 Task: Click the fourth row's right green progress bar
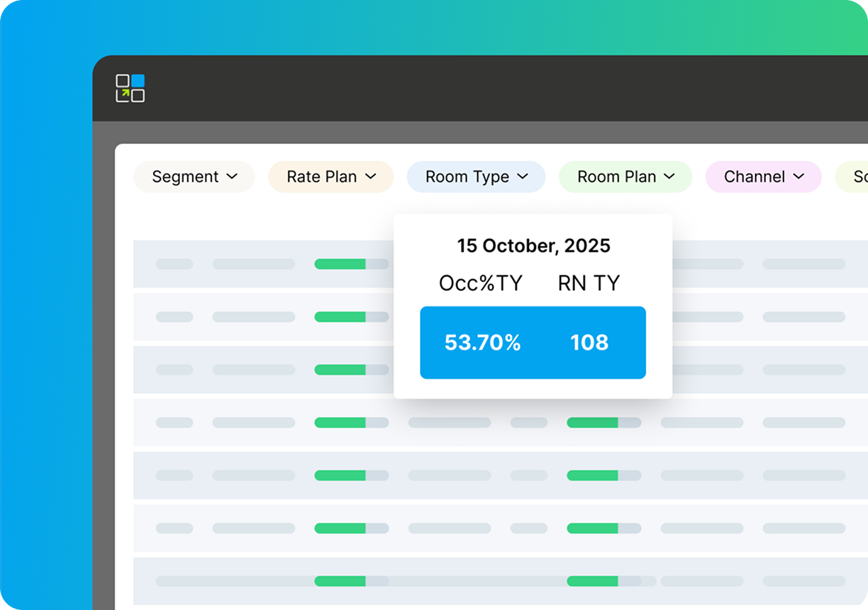[593, 423]
